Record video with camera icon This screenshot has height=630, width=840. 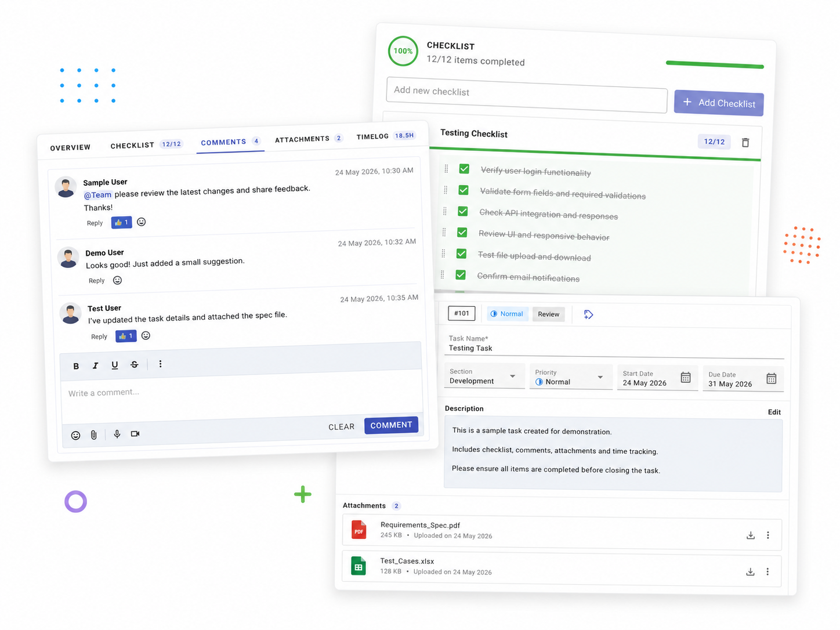click(135, 433)
